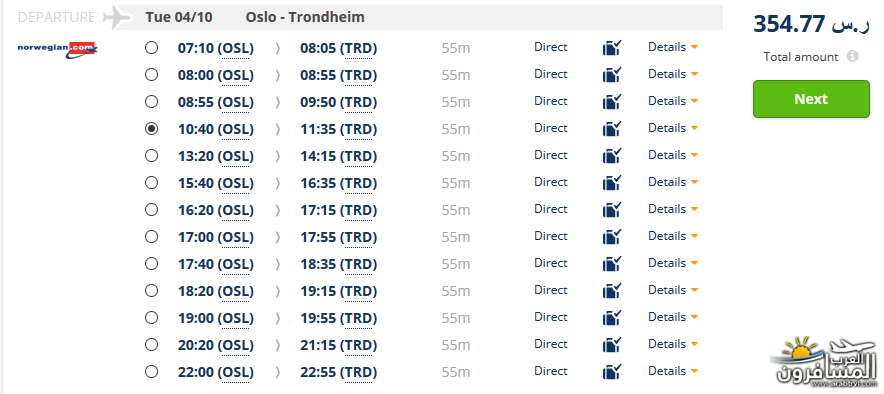
Task: Click the green Next button
Action: (811, 99)
